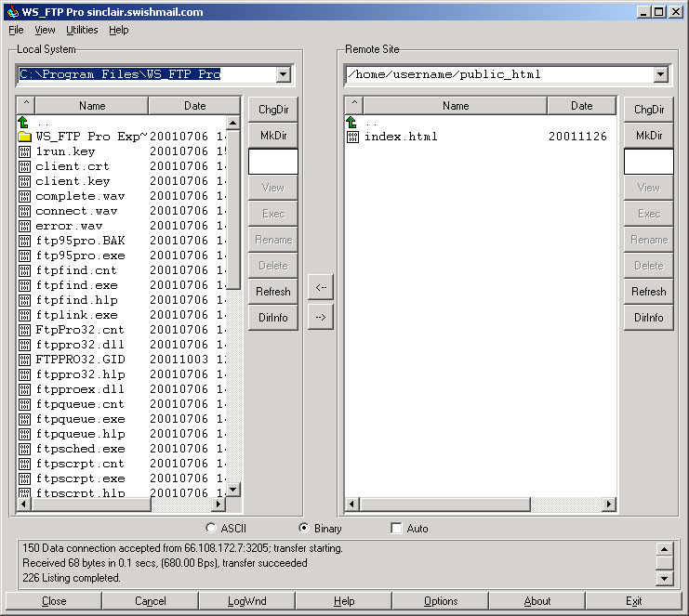Click the index.html file icon
Viewport: 689px width, 616px height.
click(x=351, y=137)
